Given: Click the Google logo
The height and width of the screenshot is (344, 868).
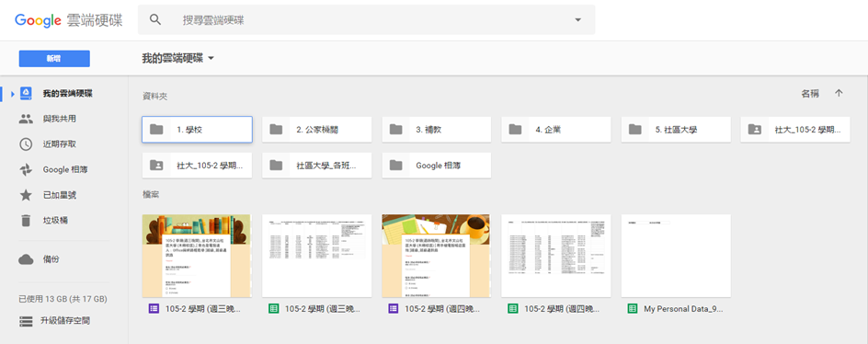Looking at the screenshot, I should point(38,20).
